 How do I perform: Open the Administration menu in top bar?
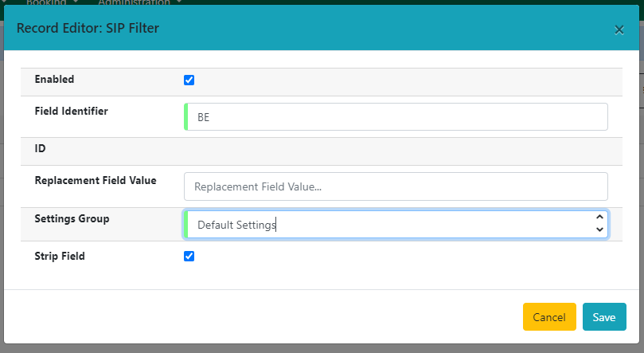click(133, 2)
